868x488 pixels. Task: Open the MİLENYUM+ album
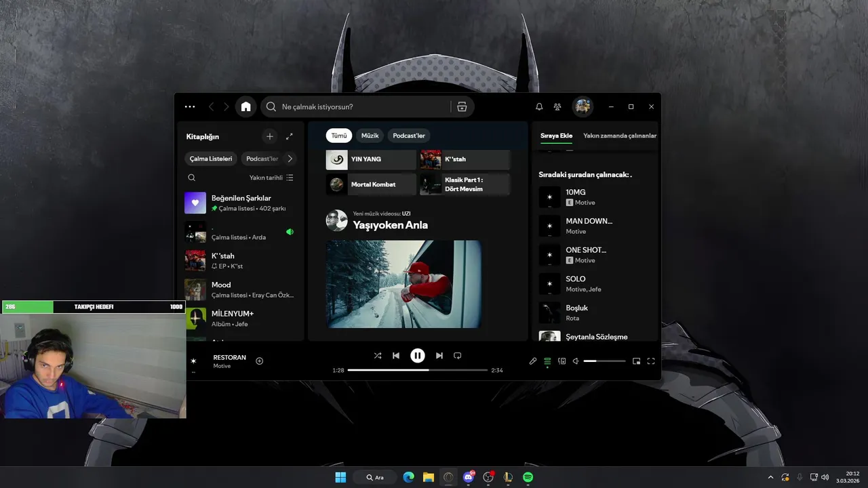click(241, 319)
